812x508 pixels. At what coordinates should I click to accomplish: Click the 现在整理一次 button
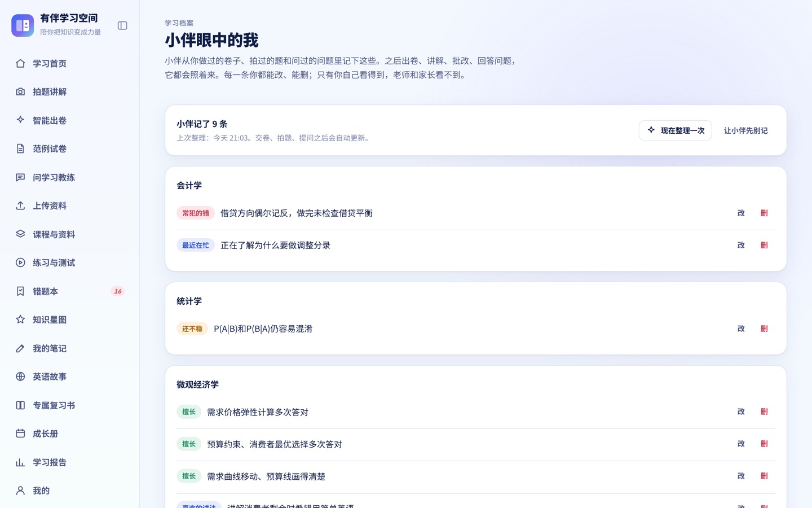675,130
